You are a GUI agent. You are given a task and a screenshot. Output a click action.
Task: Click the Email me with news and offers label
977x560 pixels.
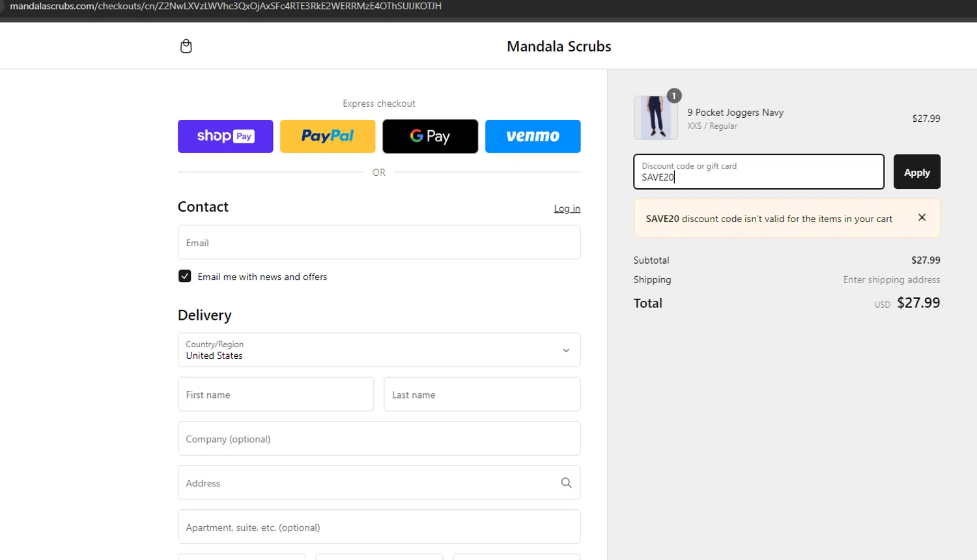coord(262,277)
